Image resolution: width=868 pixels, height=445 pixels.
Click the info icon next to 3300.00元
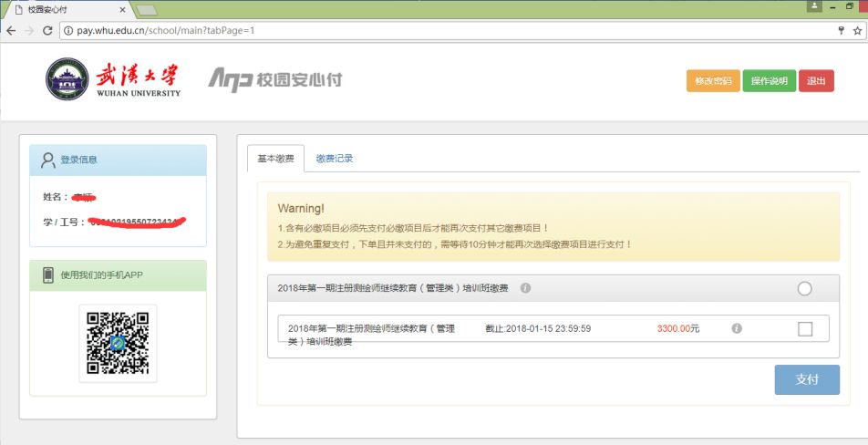pos(737,328)
